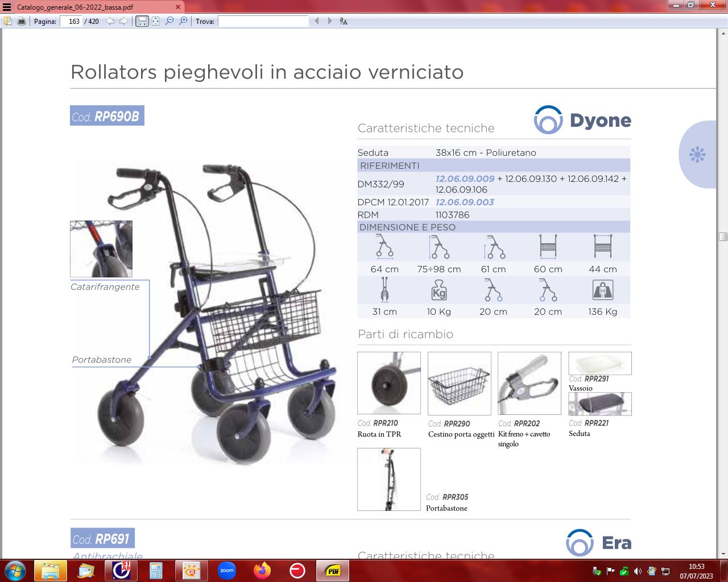Screen dimensions: 728x582
Task: Zoom in using the plus magnifier
Action: 183,21
